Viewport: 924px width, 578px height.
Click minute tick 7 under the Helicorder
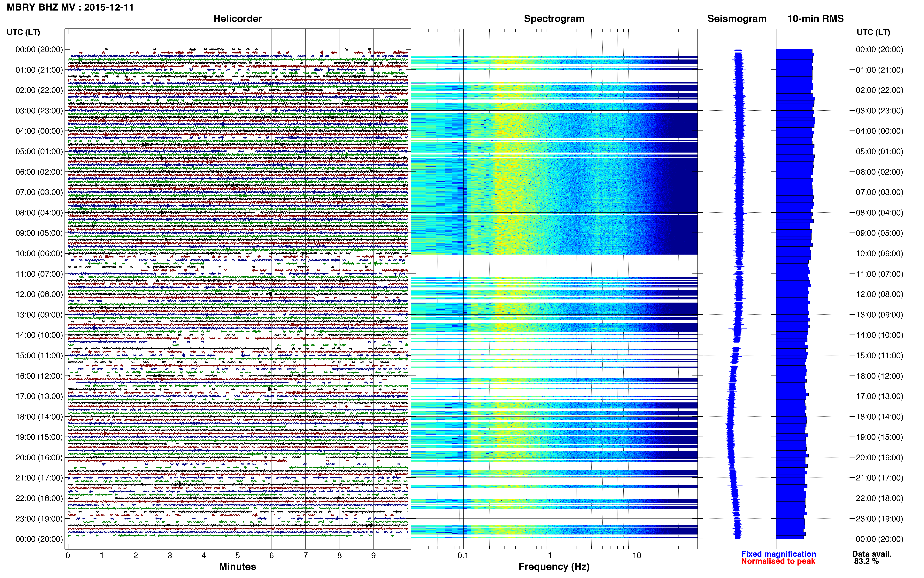click(306, 555)
